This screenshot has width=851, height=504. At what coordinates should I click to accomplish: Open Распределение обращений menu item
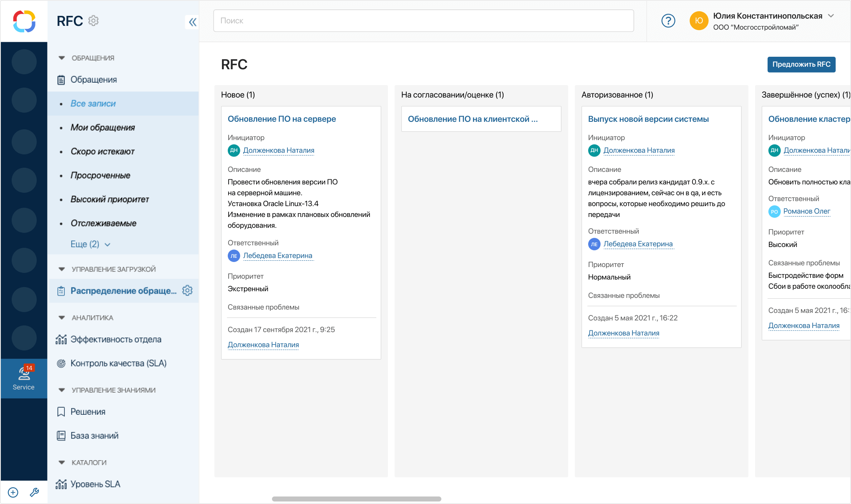click(123, 291)
